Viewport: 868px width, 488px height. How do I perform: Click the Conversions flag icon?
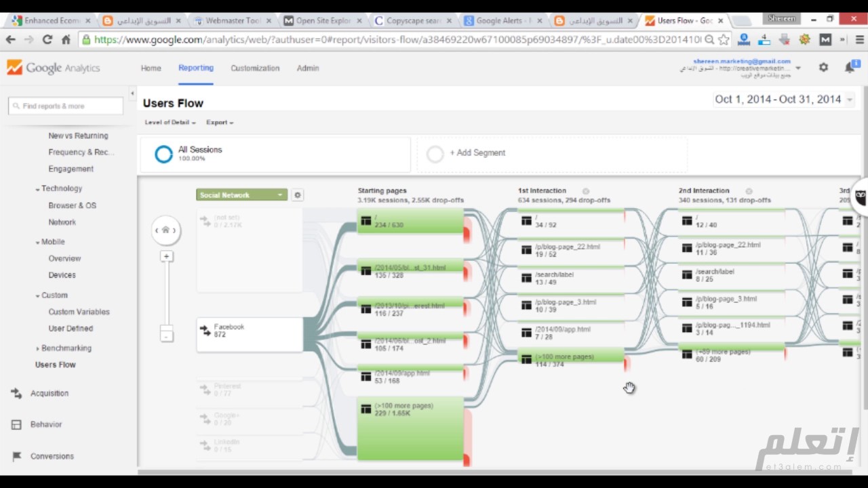pos(16,456)
